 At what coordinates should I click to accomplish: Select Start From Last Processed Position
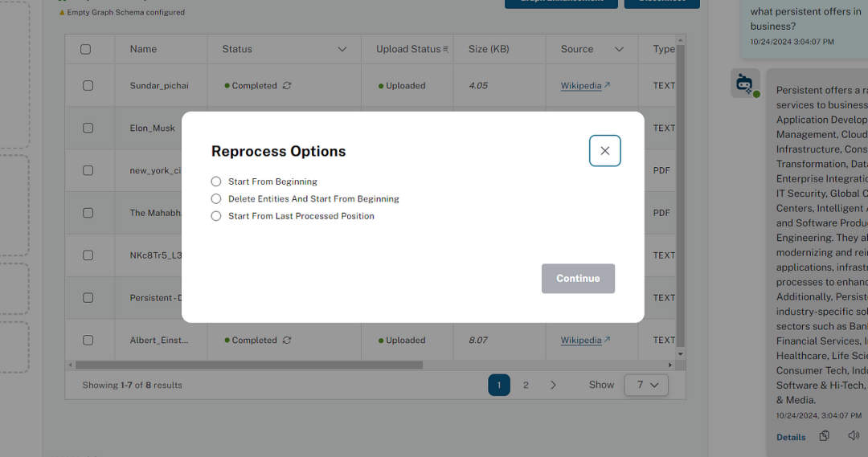click(216, 216)
